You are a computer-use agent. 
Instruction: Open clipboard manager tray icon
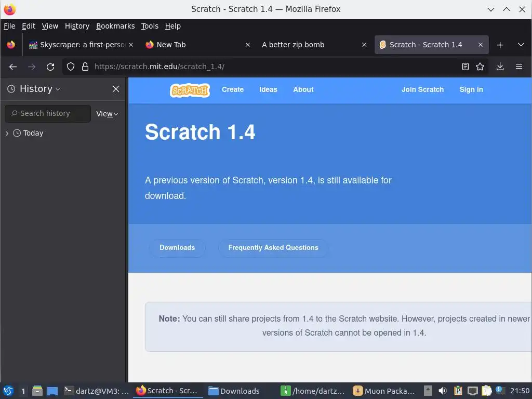click(458, 391)
